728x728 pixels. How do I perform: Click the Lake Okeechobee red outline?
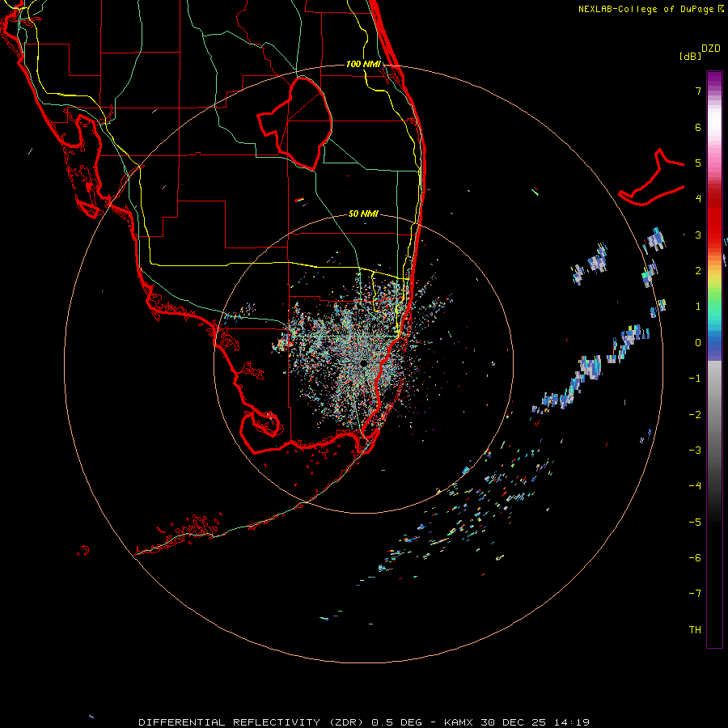pyautogui.click(x=295, y=123)
